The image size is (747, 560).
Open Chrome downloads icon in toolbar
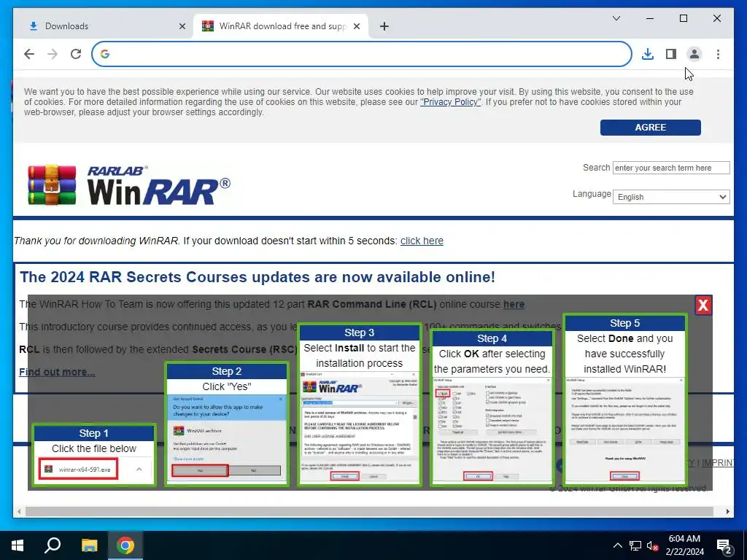648,54
